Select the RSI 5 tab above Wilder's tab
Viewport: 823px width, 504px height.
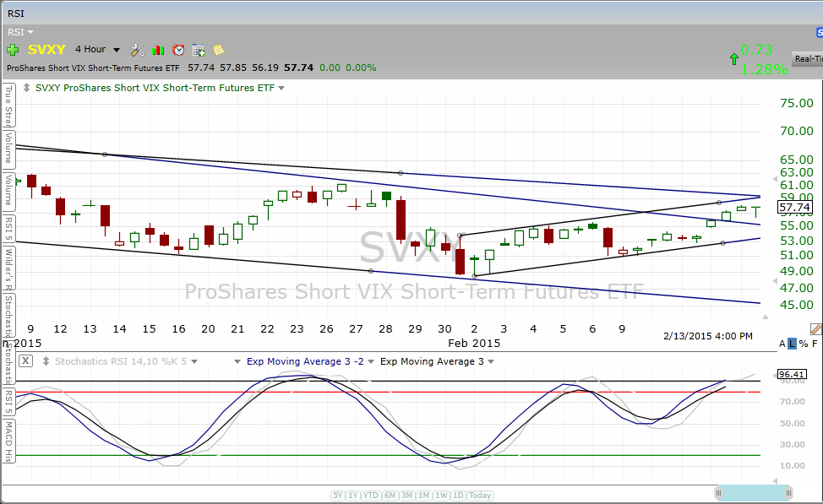point(9,230)
